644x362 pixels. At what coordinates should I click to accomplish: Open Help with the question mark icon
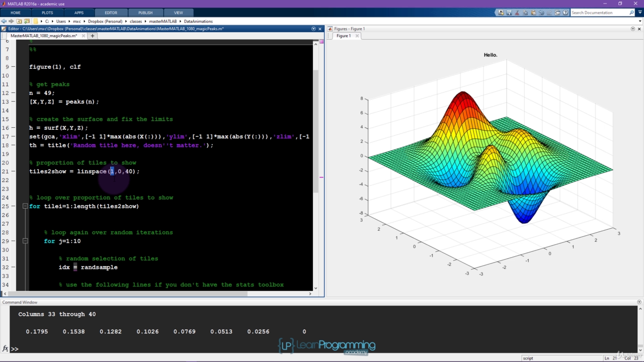point(566,13)
